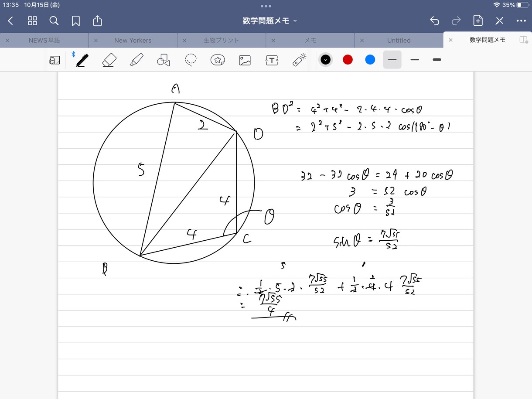Switch to the Untitled tab
The width and height of the screenshot is (532, 399).
tap(399, 40)
